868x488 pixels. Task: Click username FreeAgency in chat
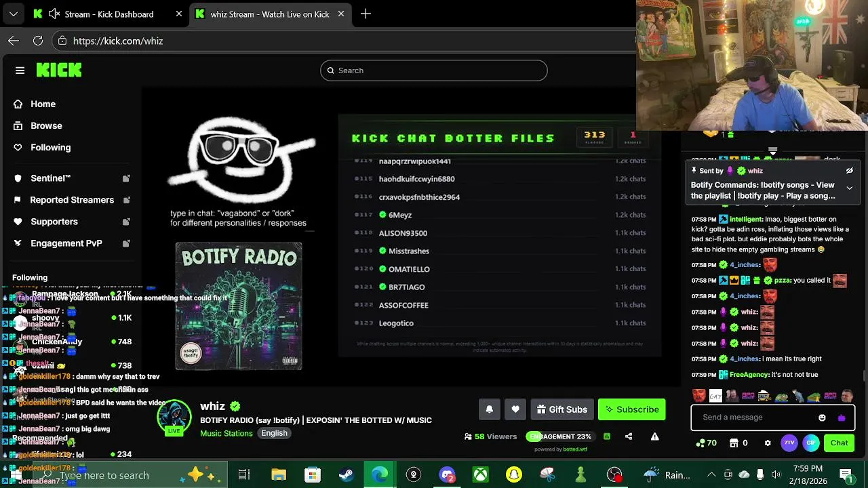tap(749, 375)
